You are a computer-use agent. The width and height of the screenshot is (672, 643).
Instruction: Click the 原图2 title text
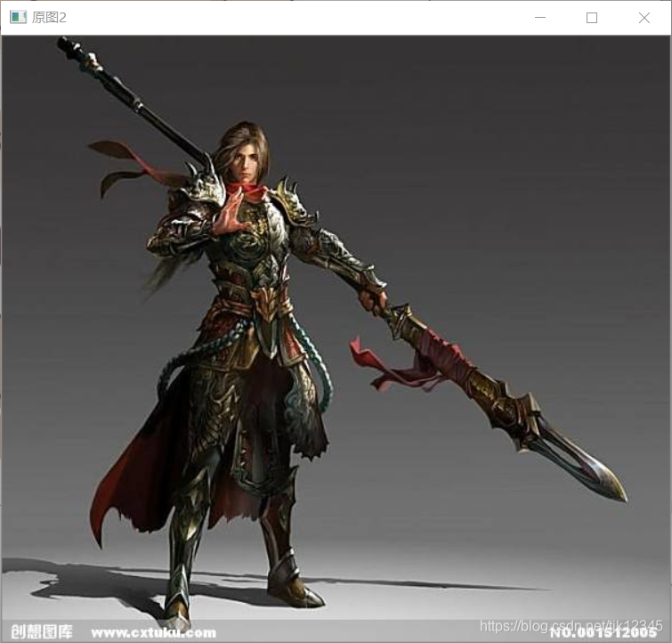(49, 18)
